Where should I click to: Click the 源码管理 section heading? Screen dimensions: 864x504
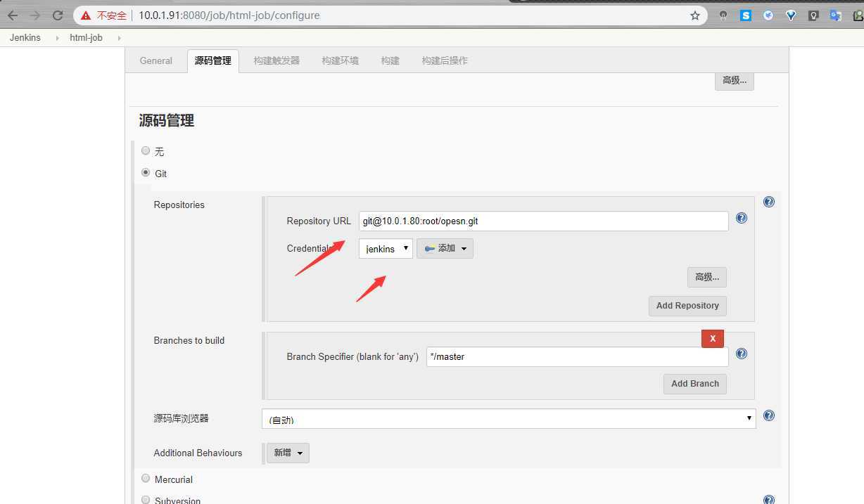(167, 121)
